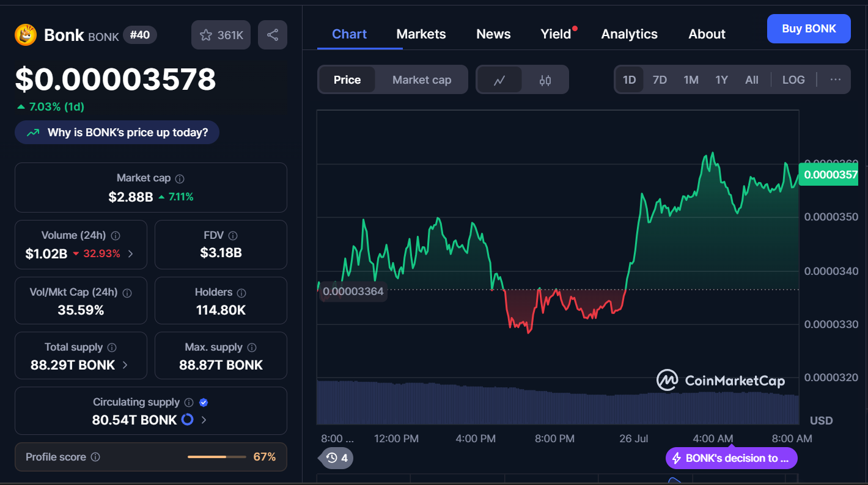Click the 114.80K holders value
Image resolution: width=868 pixels, height=485 pixels.
pyautogui.click(x=221, y=310)
